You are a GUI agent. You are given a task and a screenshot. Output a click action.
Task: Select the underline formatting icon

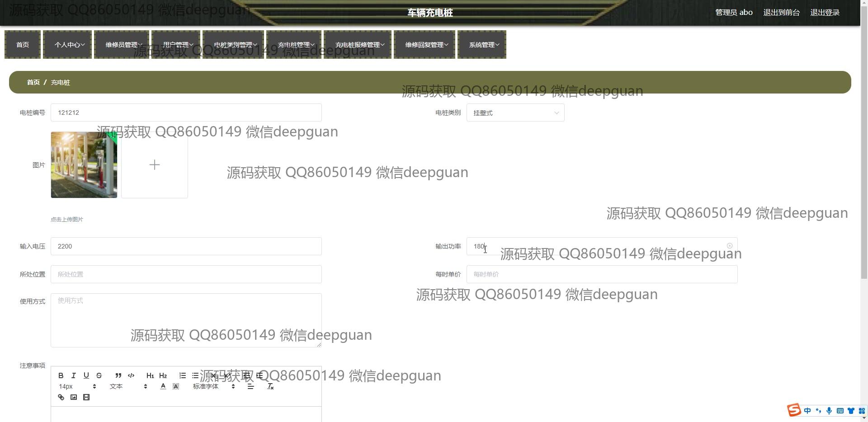point(86,375)
